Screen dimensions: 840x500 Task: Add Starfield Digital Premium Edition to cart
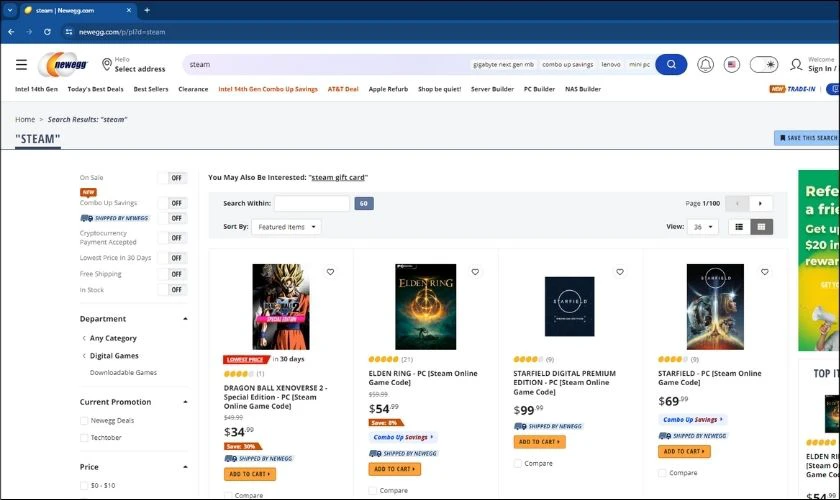click(x=539, y=442)
